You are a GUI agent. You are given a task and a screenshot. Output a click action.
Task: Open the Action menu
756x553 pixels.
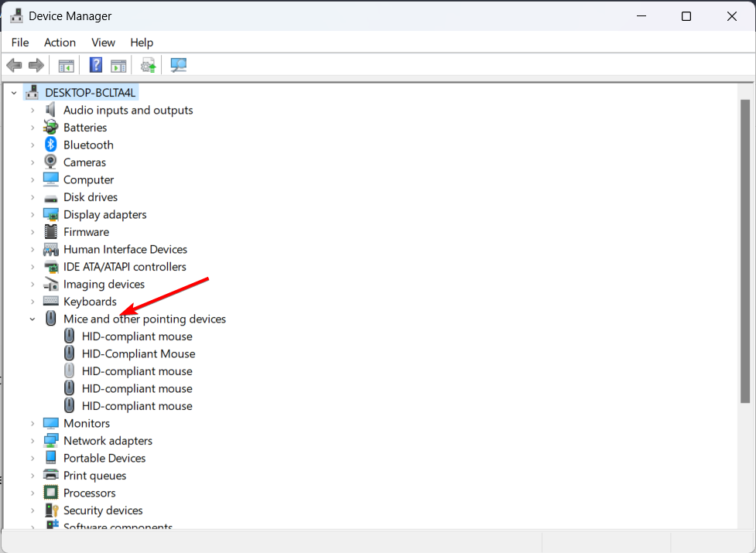tap(60, 43)
